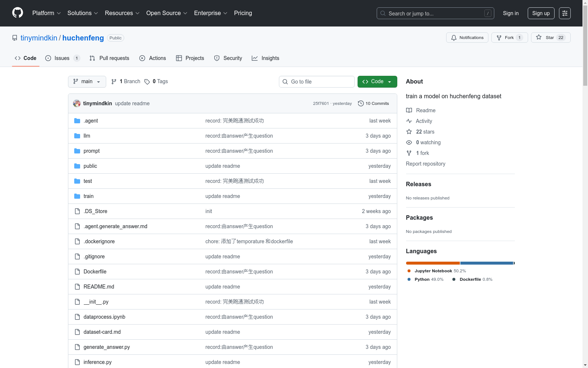The width and height of the screenshot is (588, 368).
Task: Expand the Solutions menu
Action: click(83, 13)
